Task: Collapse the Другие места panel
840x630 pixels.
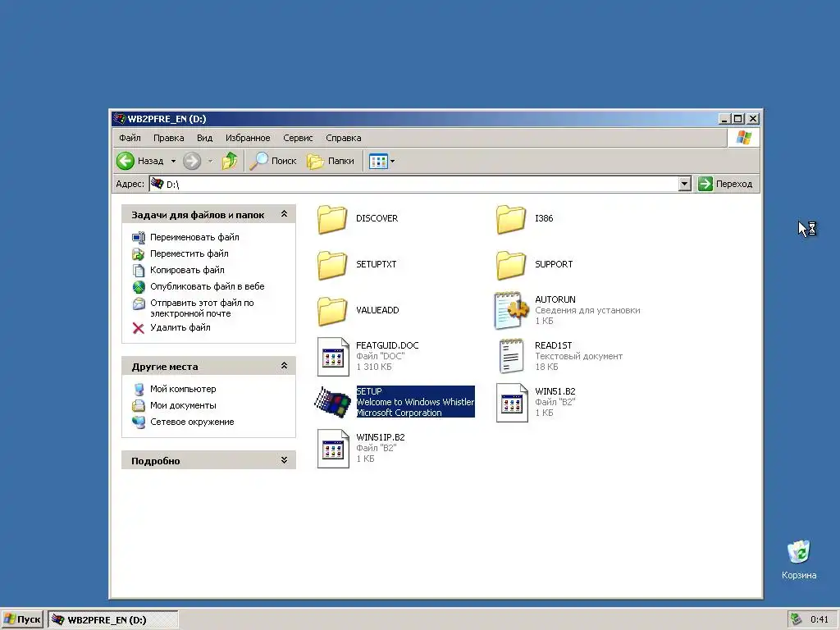Action: coord(284,366)
